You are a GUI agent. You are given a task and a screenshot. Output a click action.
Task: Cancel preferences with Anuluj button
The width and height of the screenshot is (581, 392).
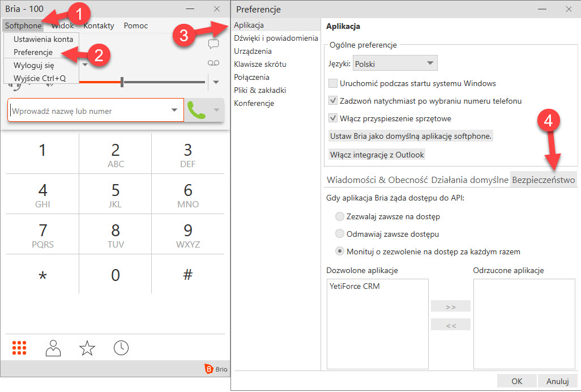[557, 381]
